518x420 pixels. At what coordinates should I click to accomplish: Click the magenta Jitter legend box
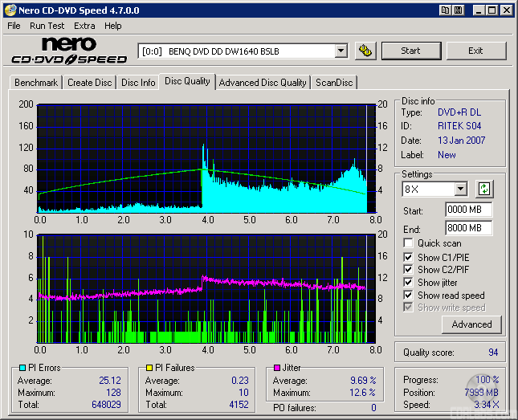point(277,369)
